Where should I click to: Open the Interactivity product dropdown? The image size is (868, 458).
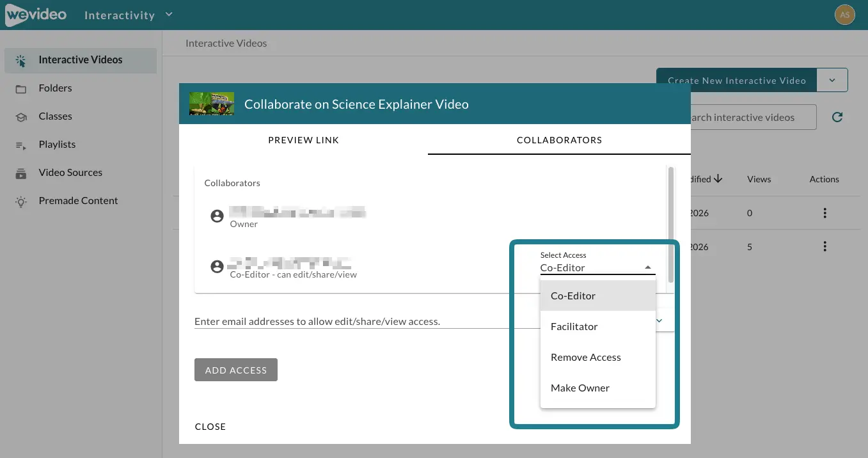coord(129,15)
